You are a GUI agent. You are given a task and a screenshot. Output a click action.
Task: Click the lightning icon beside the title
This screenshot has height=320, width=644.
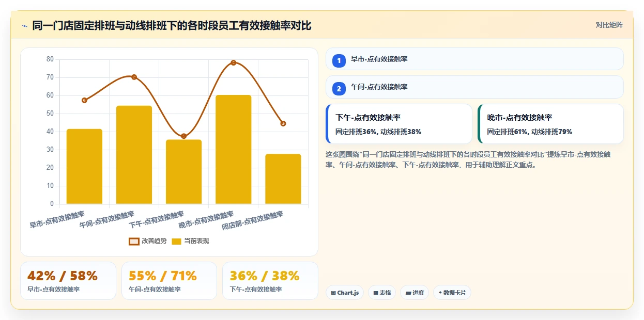click(x=24, y=26)
